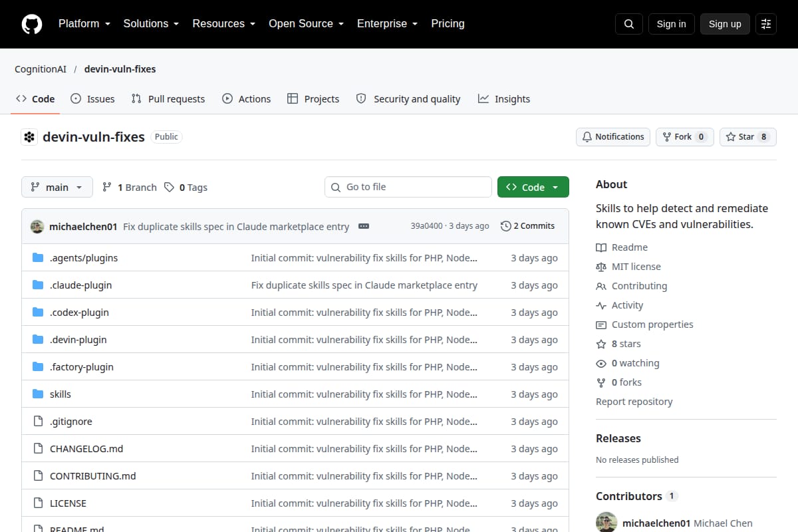Screen dimensions: 798x532
Task: Open the search magnifier in the header
Action: click(629, 24)
